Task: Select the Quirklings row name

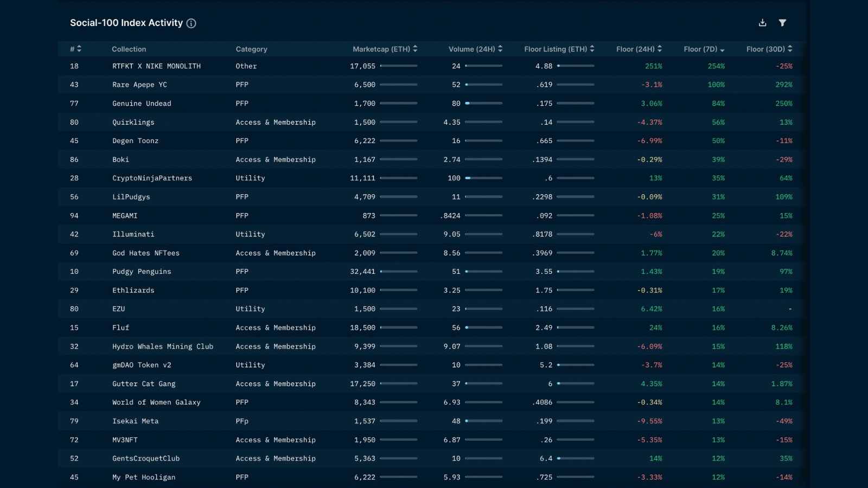Action: click(x=133, y=122)
